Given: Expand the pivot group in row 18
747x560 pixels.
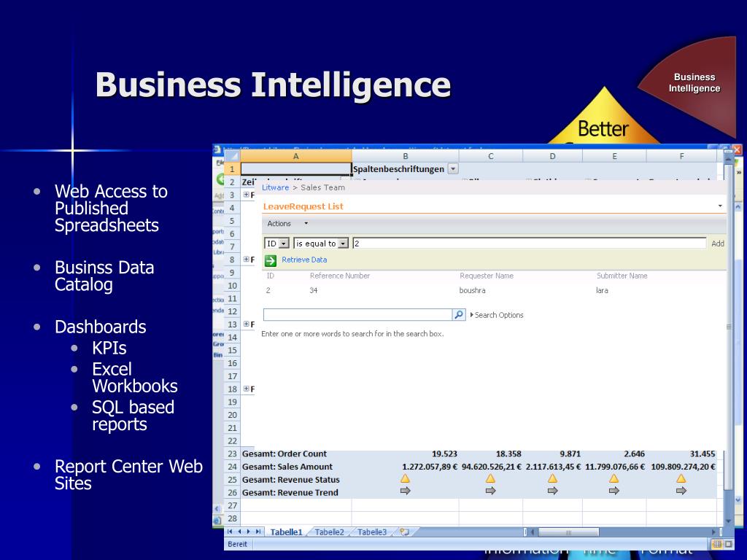Looking at the screenshot, I should [x=247, y=389].
